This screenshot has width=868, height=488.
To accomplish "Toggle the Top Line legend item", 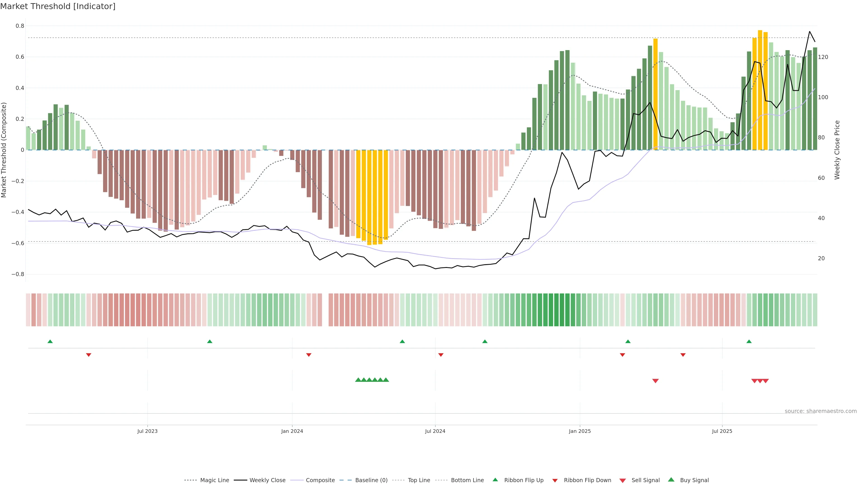I will pos(419,480).
